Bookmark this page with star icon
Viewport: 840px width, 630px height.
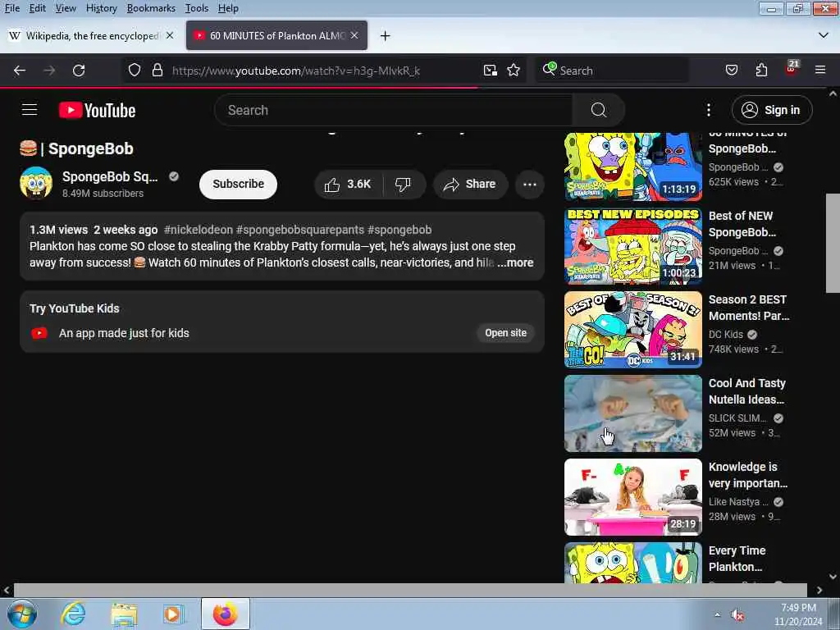[514, 71]
